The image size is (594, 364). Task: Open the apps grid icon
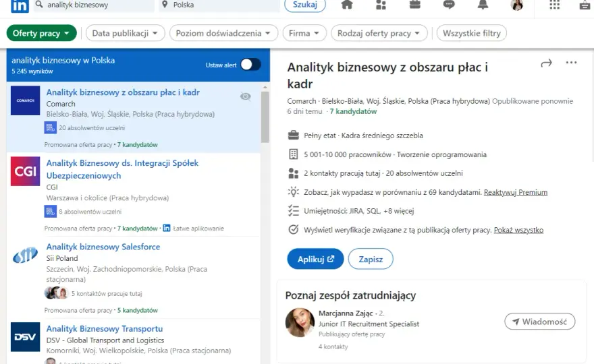[x=554, y=5]
